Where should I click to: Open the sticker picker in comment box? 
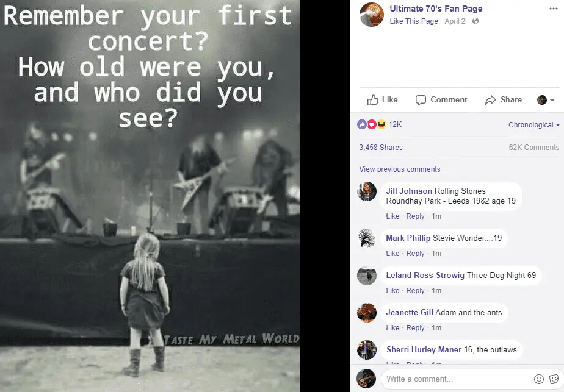553,379
